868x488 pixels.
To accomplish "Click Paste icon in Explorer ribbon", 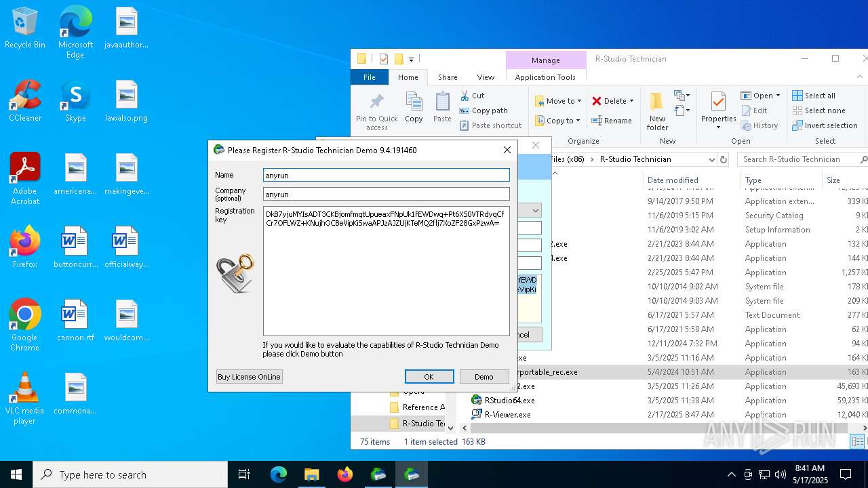I will coord(442,108).
